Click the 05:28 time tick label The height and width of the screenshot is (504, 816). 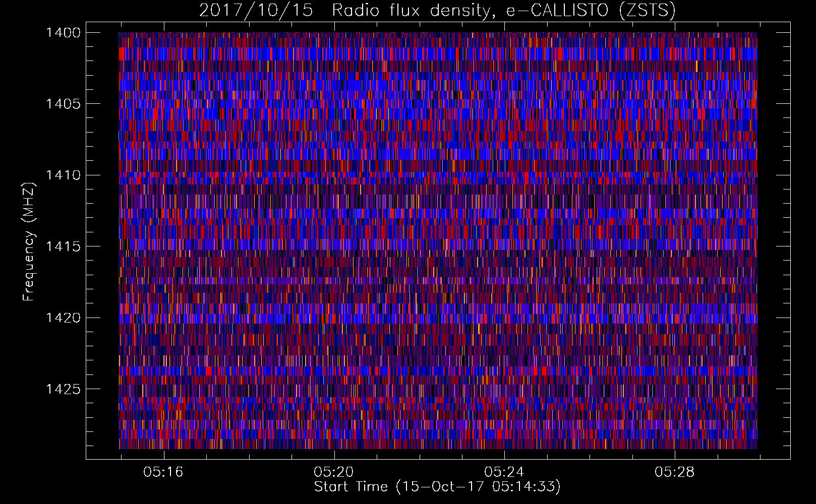pyautogui.click(x=675, y=472)
